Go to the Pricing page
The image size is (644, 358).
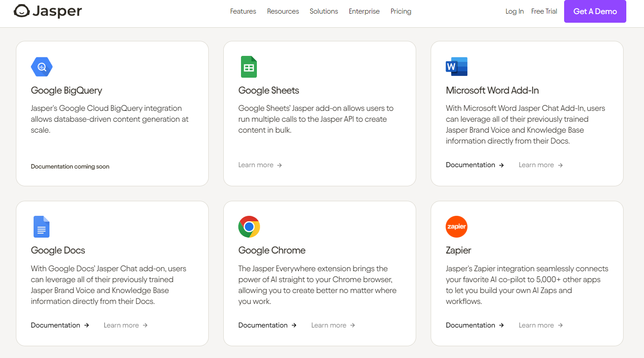click(x=401, y=11)
